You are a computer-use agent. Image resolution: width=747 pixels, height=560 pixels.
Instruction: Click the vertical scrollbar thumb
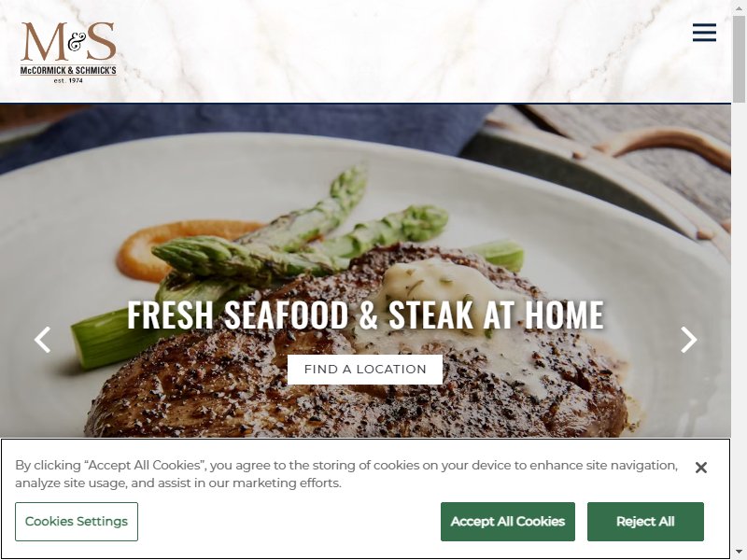(739, 58)
